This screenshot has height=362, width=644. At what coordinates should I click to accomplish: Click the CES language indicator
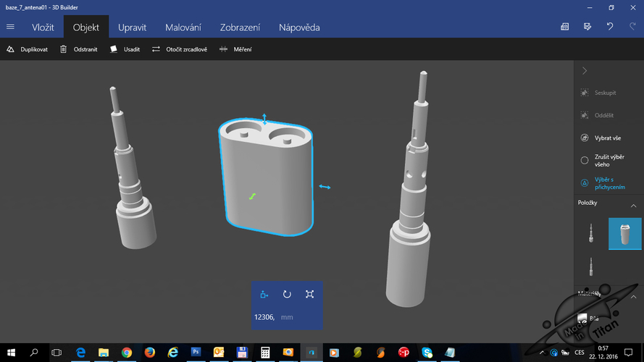click(x=580, y=353)
